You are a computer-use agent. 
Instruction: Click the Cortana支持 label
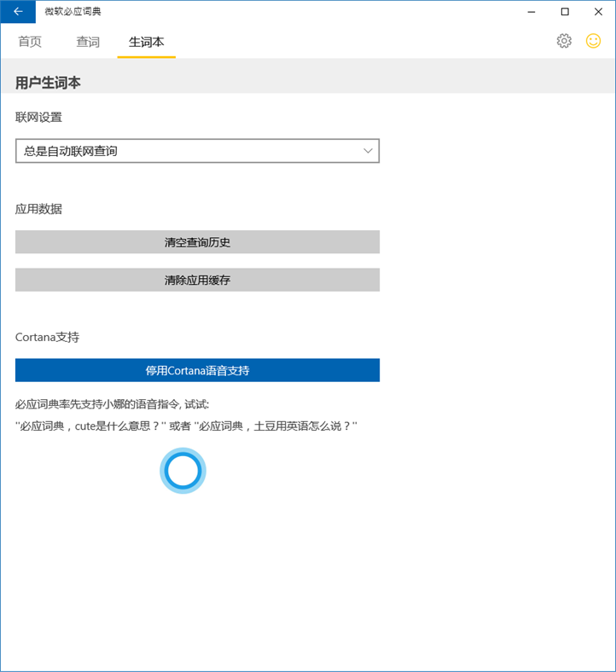tap(47, 338)
